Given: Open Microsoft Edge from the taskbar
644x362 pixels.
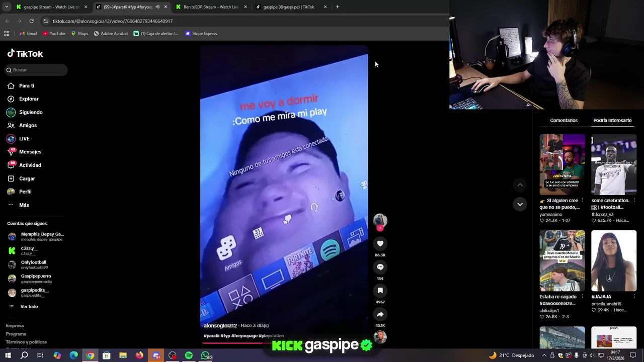Looking at the screenshot, I should pyautogui.click(x=73, y=355).
